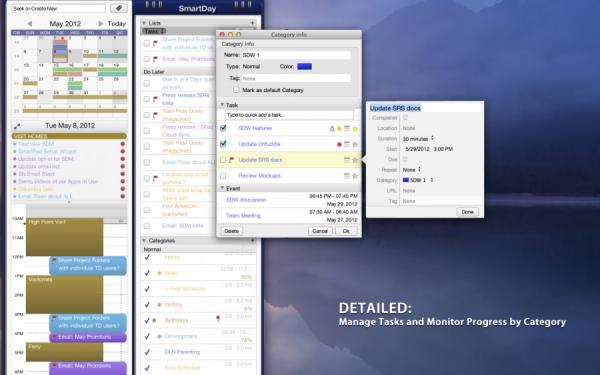Click the blue Color swatch
Viewport: 600px width, 375px height.
[305, 67]
